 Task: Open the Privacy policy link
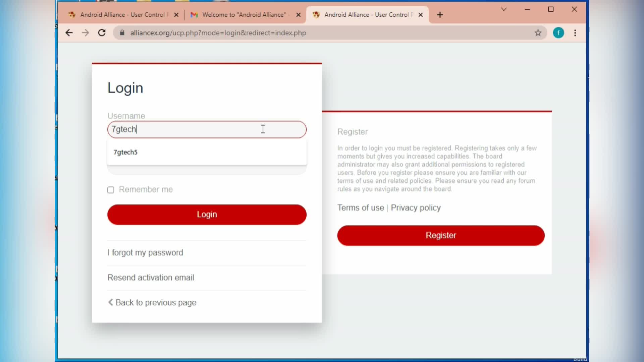coord(416,208)
